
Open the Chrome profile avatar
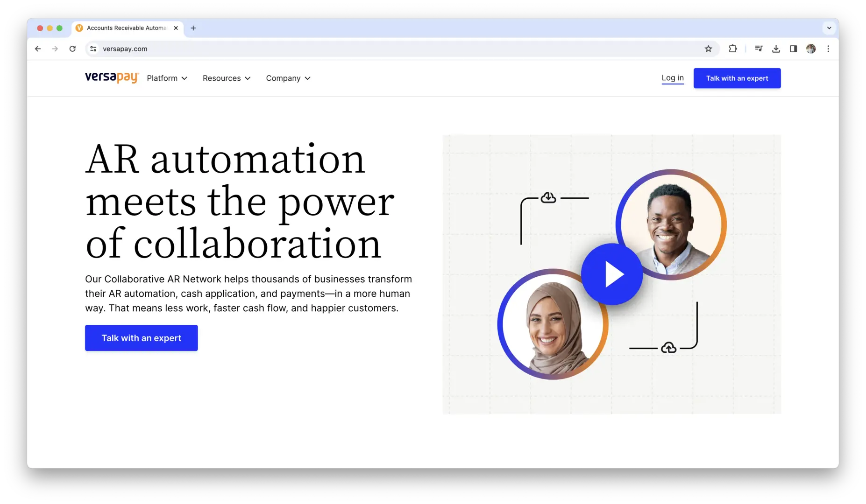click(811, 49)
